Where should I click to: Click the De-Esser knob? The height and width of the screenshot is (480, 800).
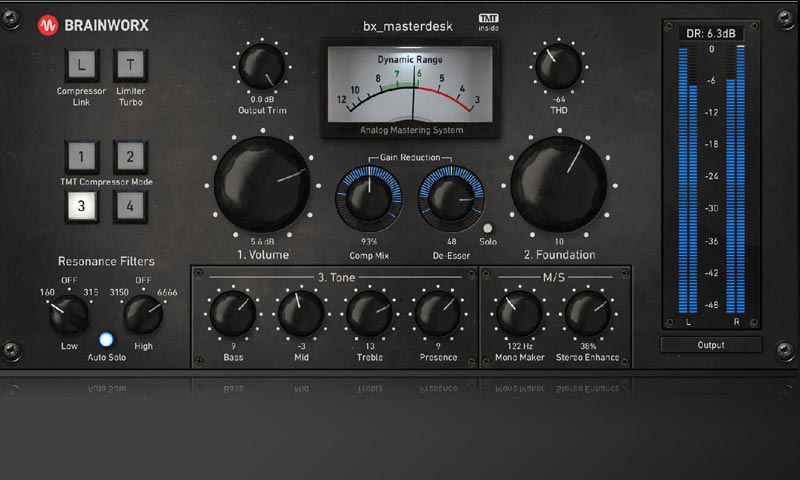(451, 198)
